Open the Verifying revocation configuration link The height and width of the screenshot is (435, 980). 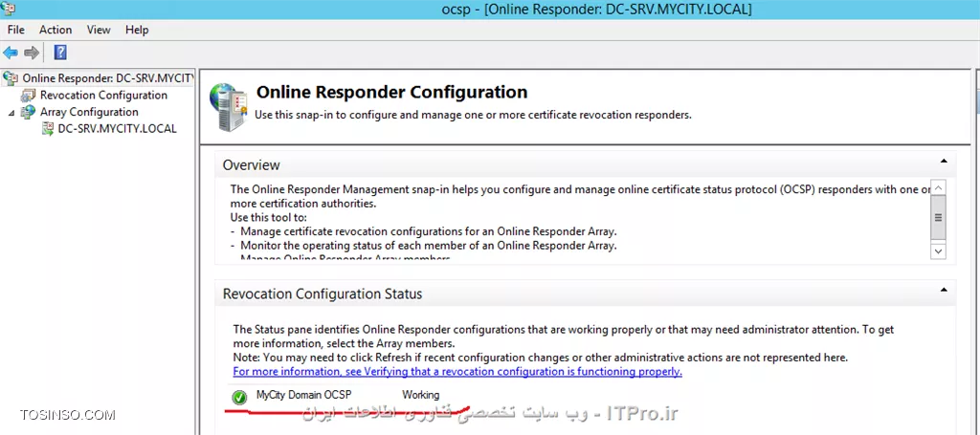click(x=457, y=371)
